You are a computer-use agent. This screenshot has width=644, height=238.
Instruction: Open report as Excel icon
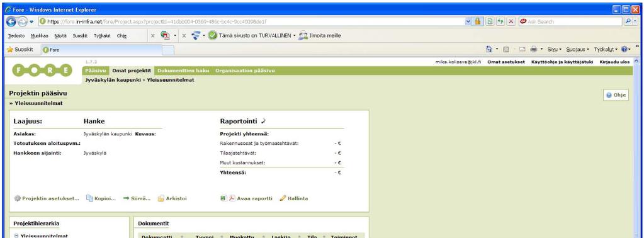223,198
